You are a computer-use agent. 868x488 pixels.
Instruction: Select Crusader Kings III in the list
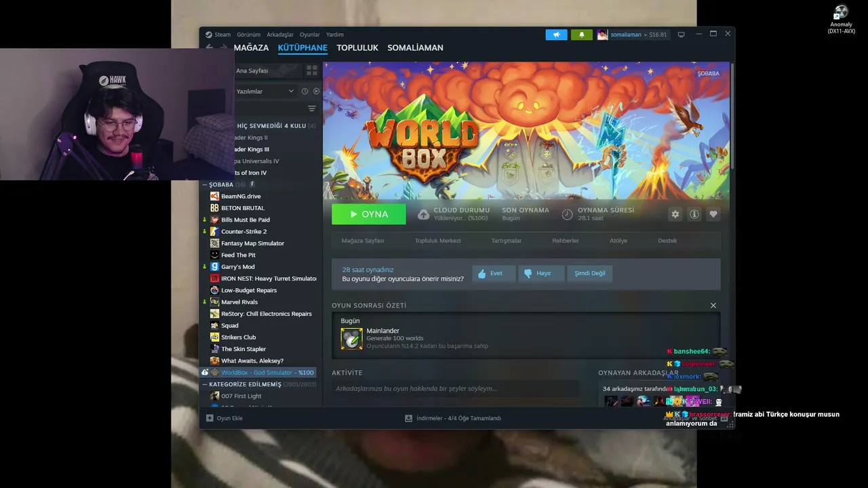coord(252,149)
